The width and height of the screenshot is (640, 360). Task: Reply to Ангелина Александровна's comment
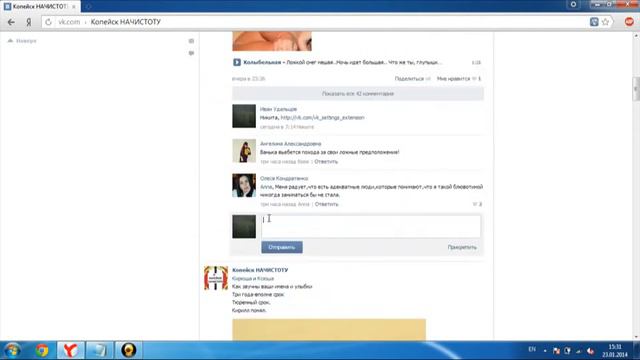(x=326, y=162)
